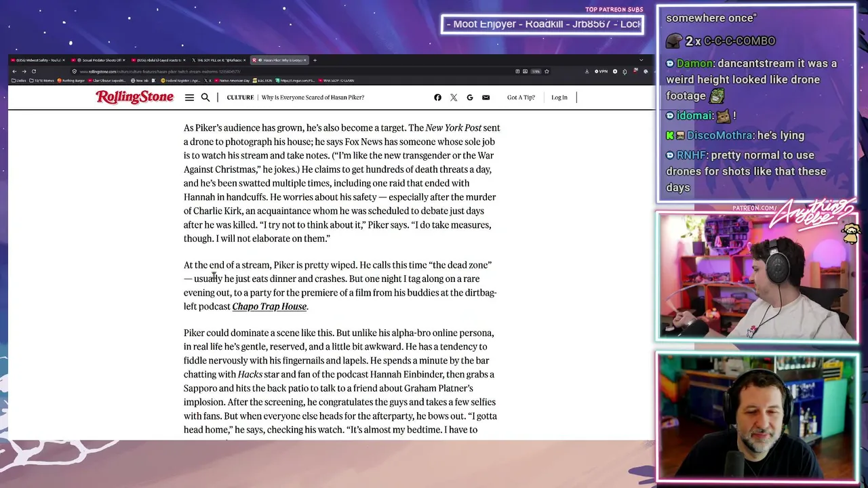This screenshot has width=868, height=488.
Task: Click the article title 'Why Is Everyone Scared of Hasan Piker?'
Action: tap(313, 98)
